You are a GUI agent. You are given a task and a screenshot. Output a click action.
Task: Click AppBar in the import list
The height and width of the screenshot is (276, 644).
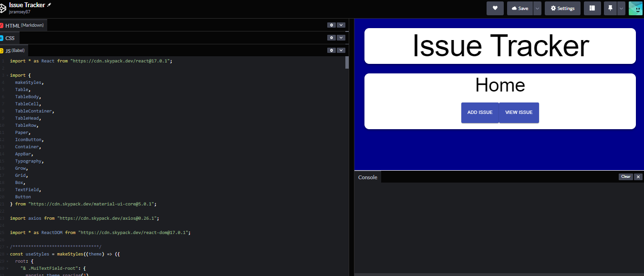(x=23, y=154)
